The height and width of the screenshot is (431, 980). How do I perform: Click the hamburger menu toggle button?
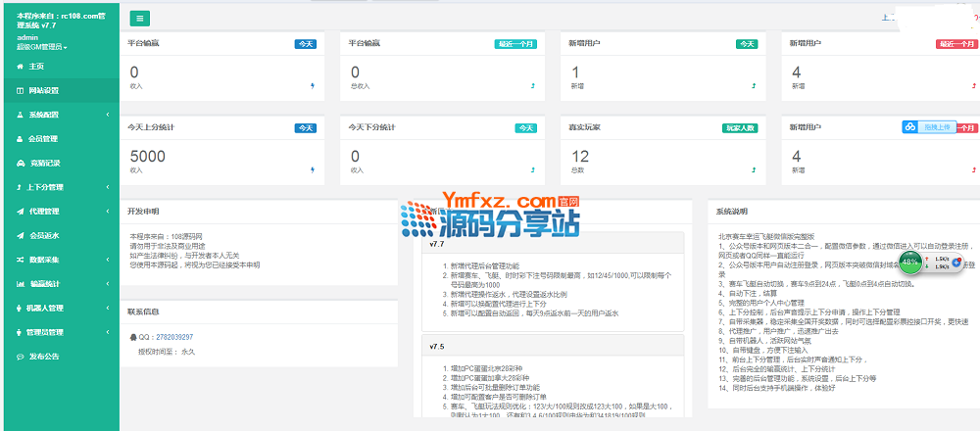tap(139, 18)
